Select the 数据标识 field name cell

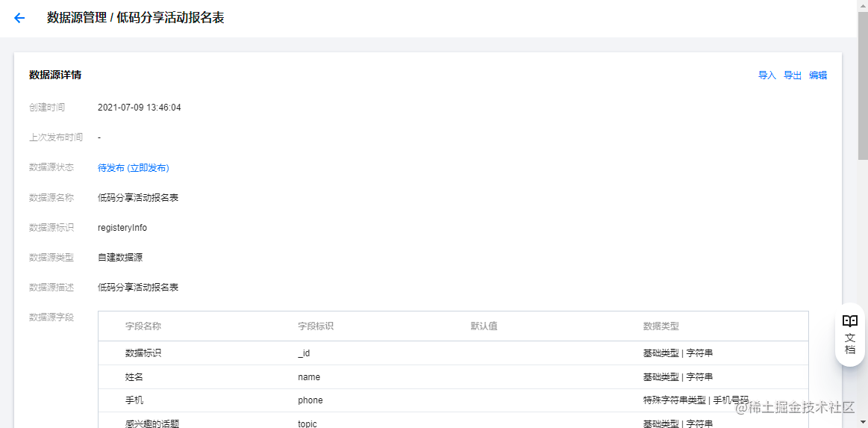(x=143, y=353)
